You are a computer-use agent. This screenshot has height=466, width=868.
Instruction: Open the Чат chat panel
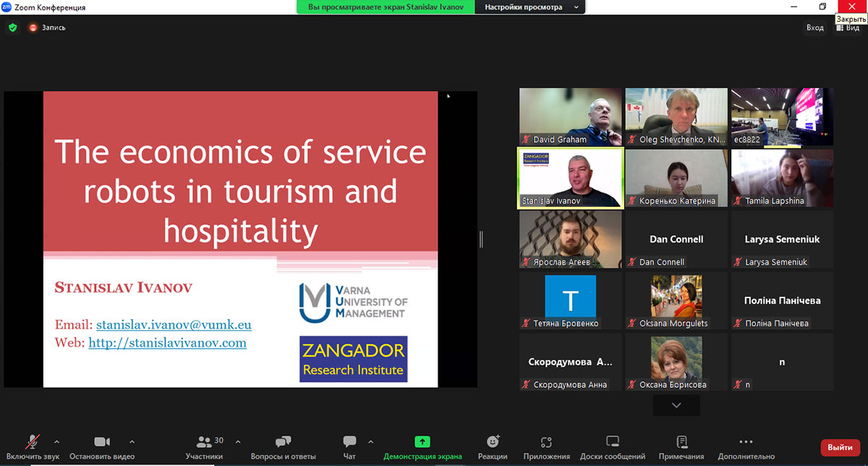click(350, 447)
